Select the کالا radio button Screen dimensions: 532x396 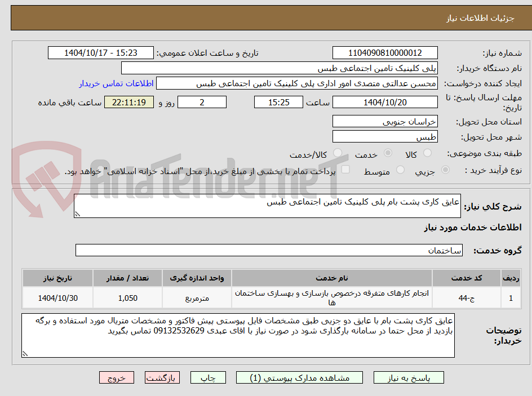(x=428, y=153)
